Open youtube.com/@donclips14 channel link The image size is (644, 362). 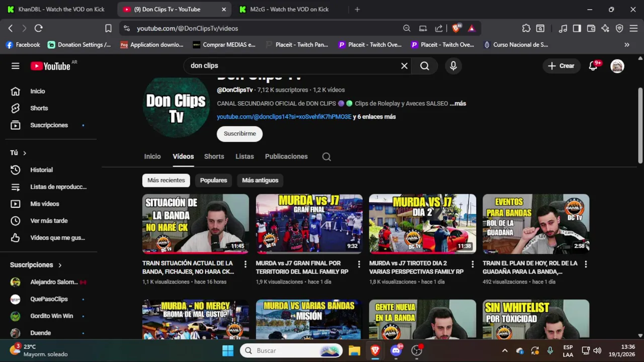pyautogui.click(x=284, y=117)
